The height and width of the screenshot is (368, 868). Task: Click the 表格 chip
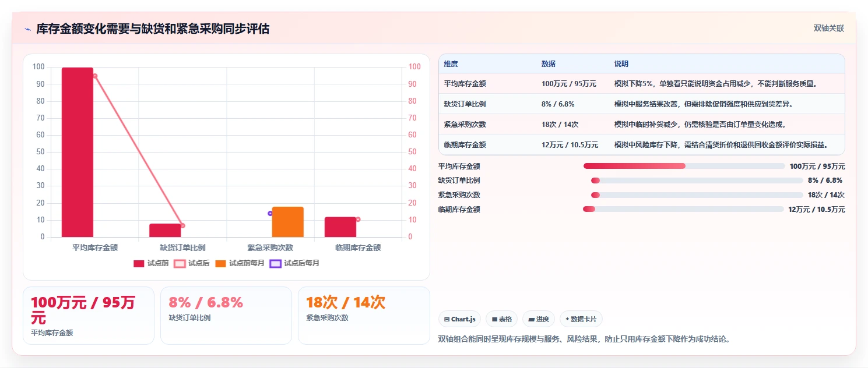point(502,319)
